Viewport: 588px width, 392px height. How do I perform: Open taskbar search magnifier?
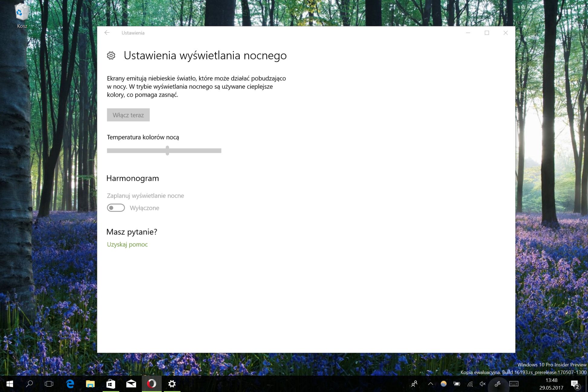tap(29, 384)
